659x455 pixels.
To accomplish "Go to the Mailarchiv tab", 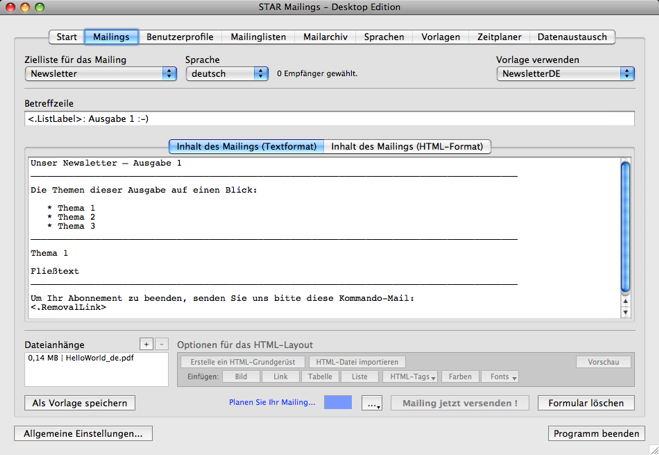I will click(325, 37).
